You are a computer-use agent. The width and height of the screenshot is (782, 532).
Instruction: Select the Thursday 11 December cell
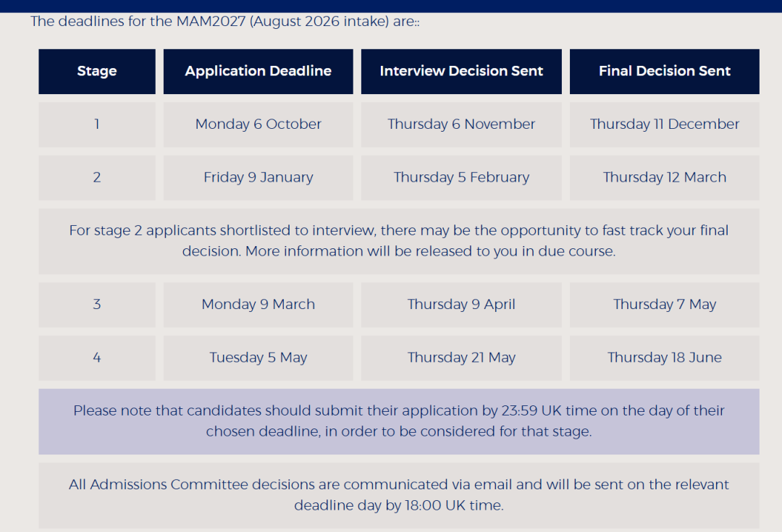click(x=664, y=124)
